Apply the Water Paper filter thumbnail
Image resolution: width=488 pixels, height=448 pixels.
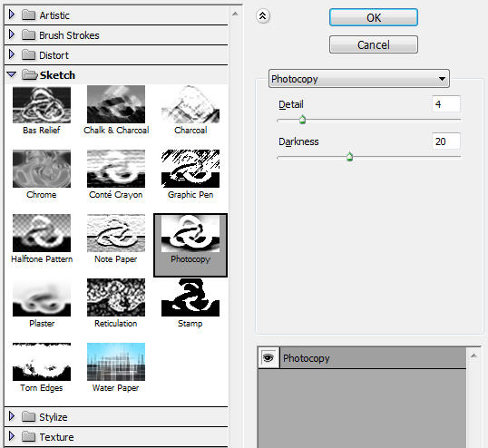coord(116,362)
